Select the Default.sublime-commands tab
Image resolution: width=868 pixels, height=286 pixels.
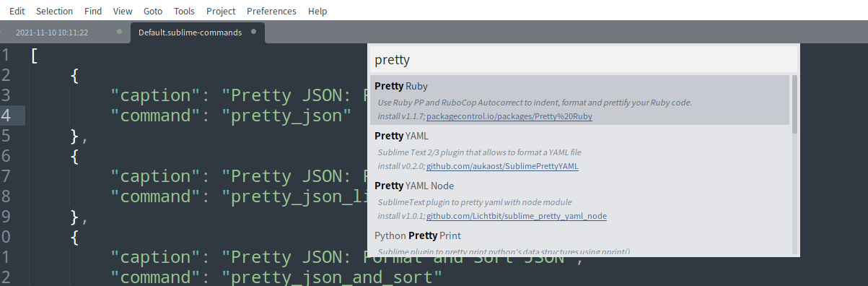(x=197, y=32)
